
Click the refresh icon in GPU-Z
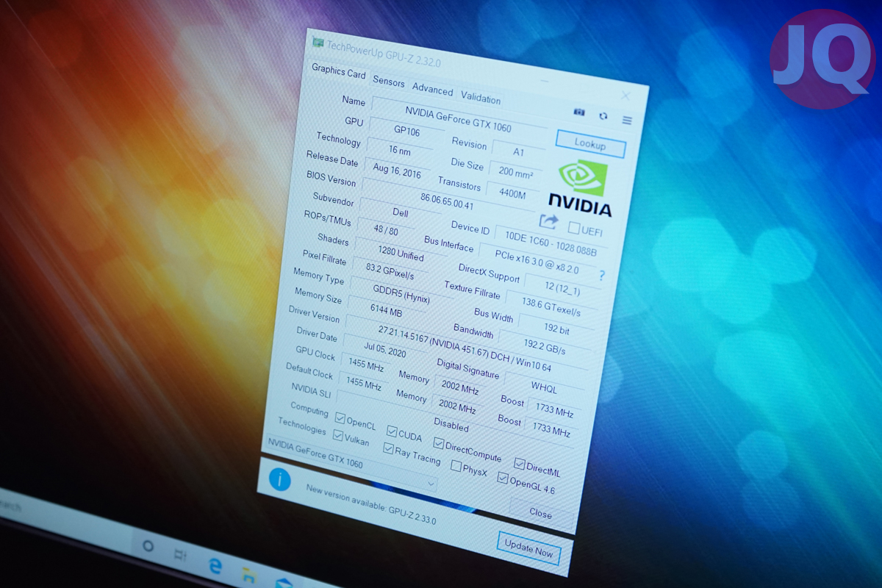603,116
